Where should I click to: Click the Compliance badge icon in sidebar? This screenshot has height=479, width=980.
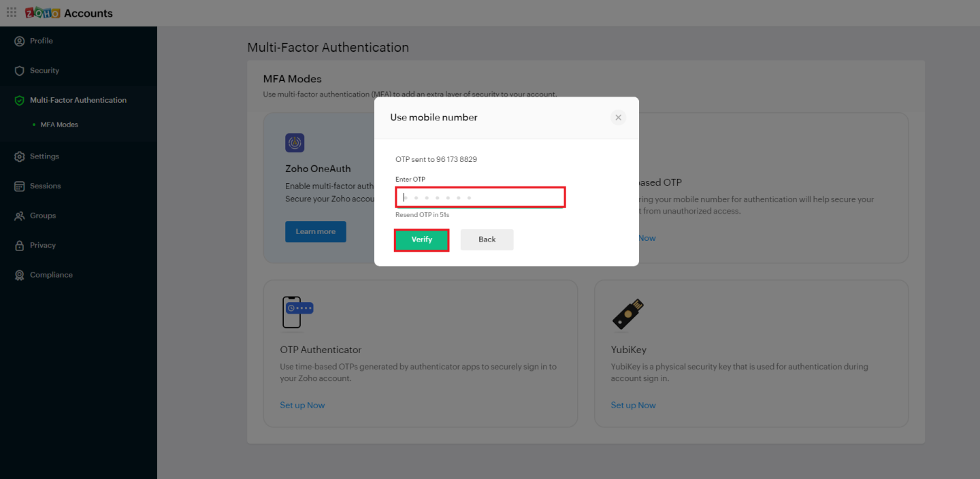[x=19, y=275]
